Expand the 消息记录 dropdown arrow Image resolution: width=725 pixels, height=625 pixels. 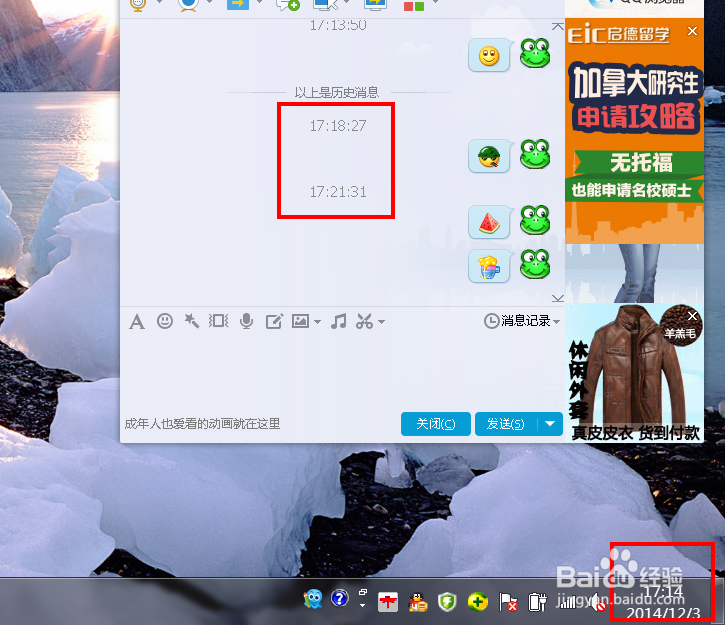tap(556, 321)
